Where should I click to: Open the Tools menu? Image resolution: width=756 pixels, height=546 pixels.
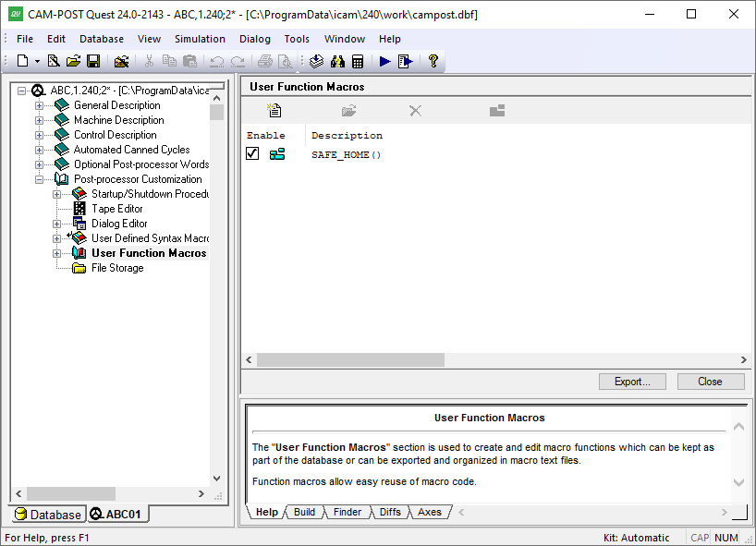[x=297, y=39]
